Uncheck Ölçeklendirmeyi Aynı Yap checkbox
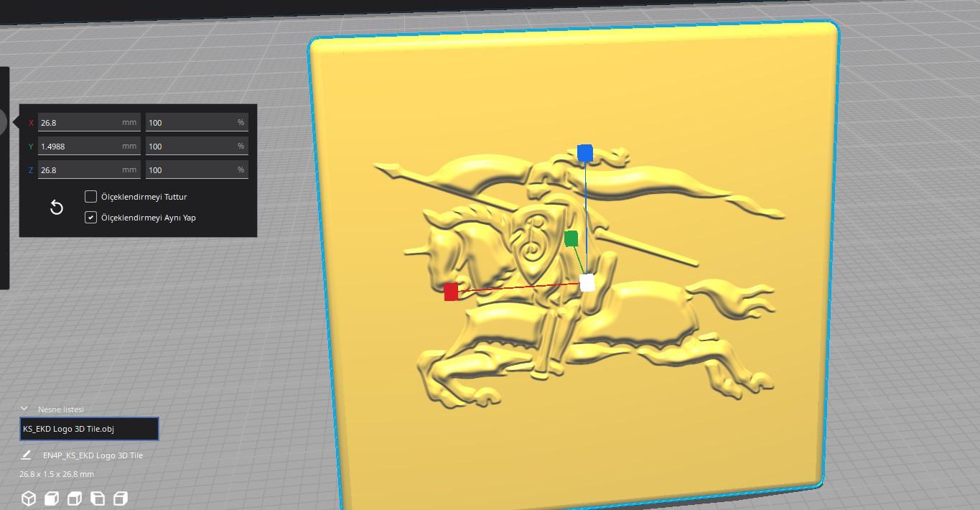The width and height of the screenshot is (980, 510). point(91,217)
